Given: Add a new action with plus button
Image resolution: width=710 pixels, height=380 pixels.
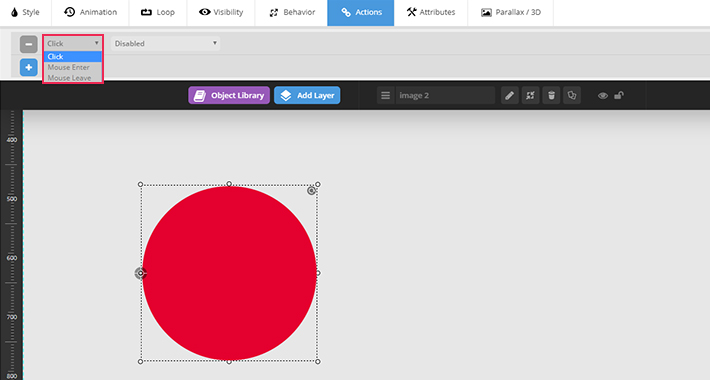Looking at the screenshot, I should pos(29,67).
